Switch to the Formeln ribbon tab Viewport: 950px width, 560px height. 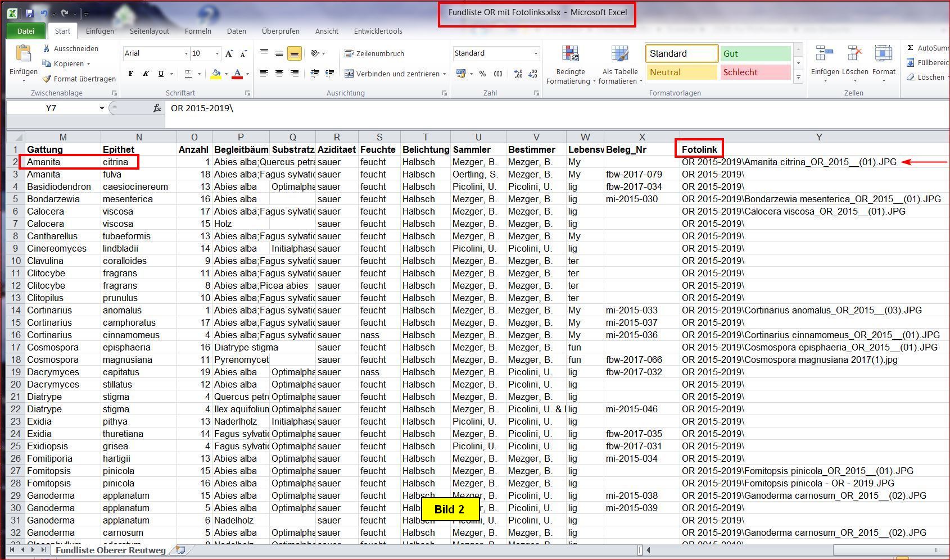tap(198, 31)
